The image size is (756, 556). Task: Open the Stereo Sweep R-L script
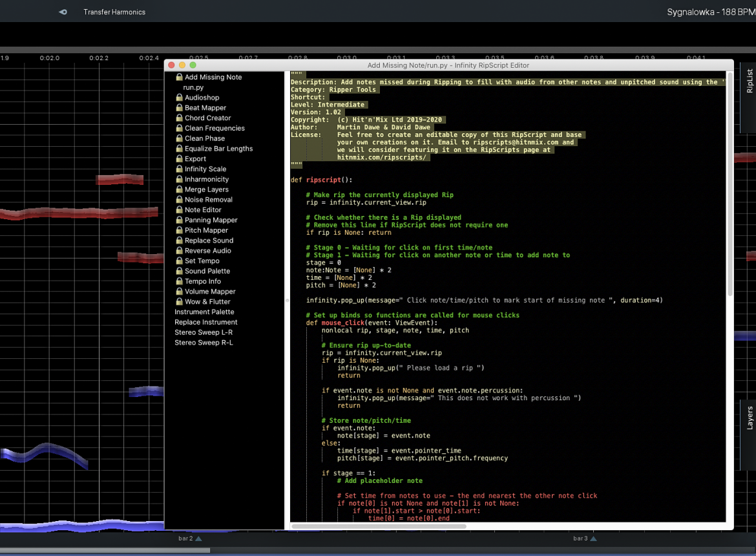204,343
